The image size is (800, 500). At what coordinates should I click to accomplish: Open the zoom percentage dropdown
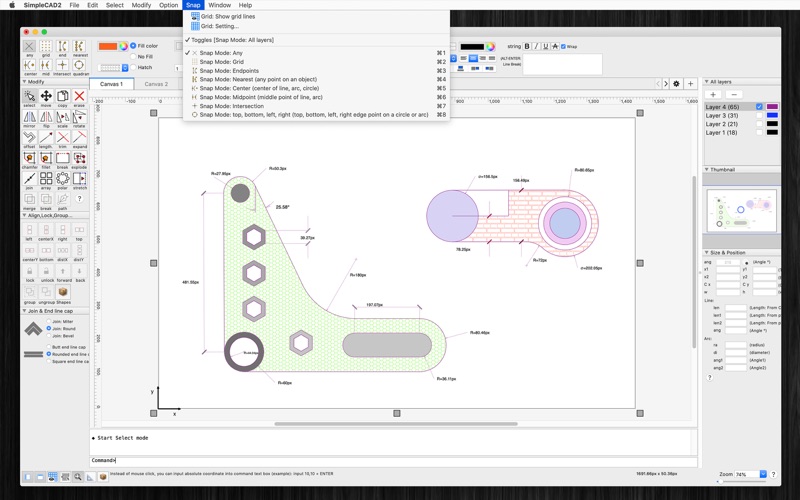tap(762, 474)
